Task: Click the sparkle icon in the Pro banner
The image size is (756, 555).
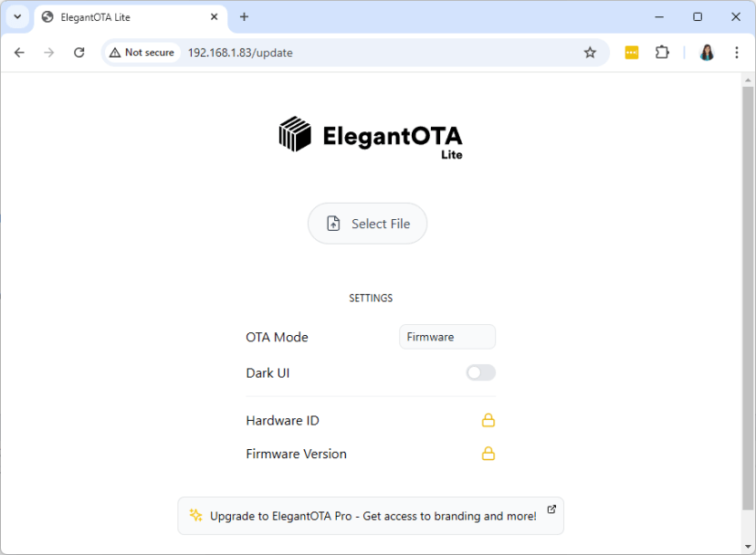Action: [x=194, y=515]
